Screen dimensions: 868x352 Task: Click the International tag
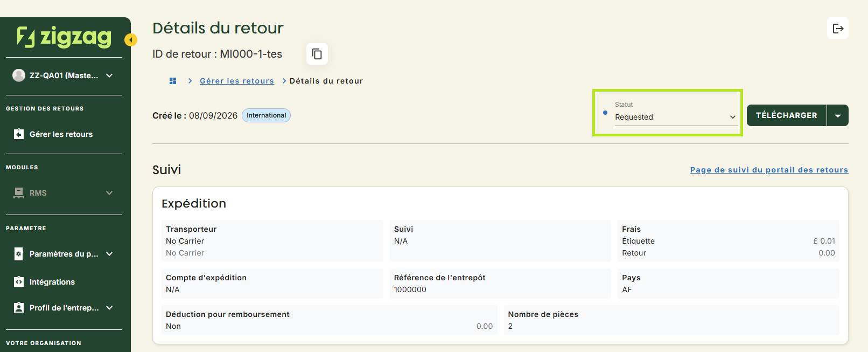266,115
